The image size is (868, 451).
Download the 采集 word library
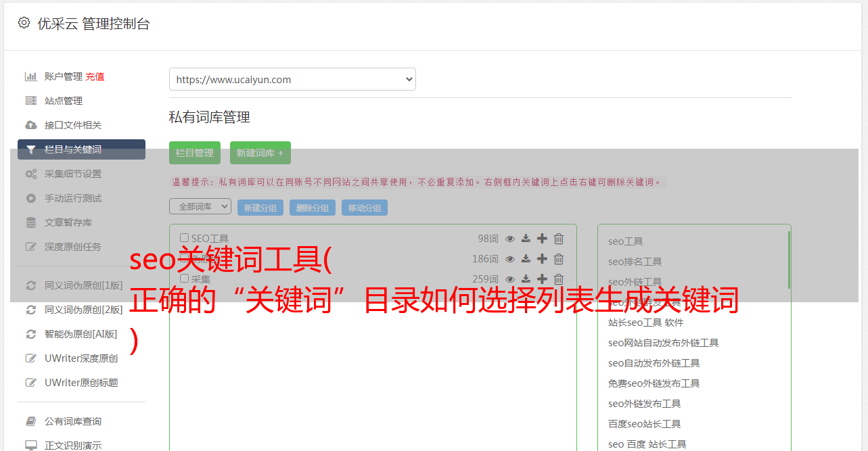tap(526, 279)
